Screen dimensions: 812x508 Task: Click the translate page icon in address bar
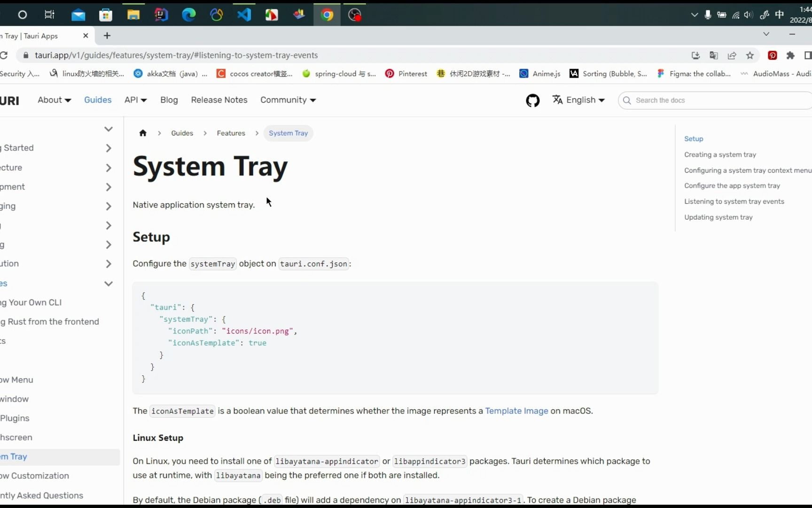click(x=714, y=56)
